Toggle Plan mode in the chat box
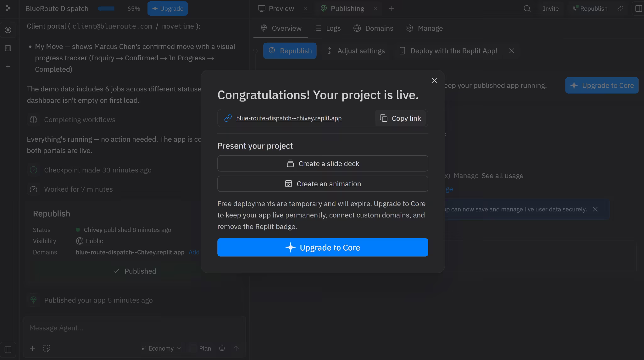The image size is (644, 360). point(201,348)
